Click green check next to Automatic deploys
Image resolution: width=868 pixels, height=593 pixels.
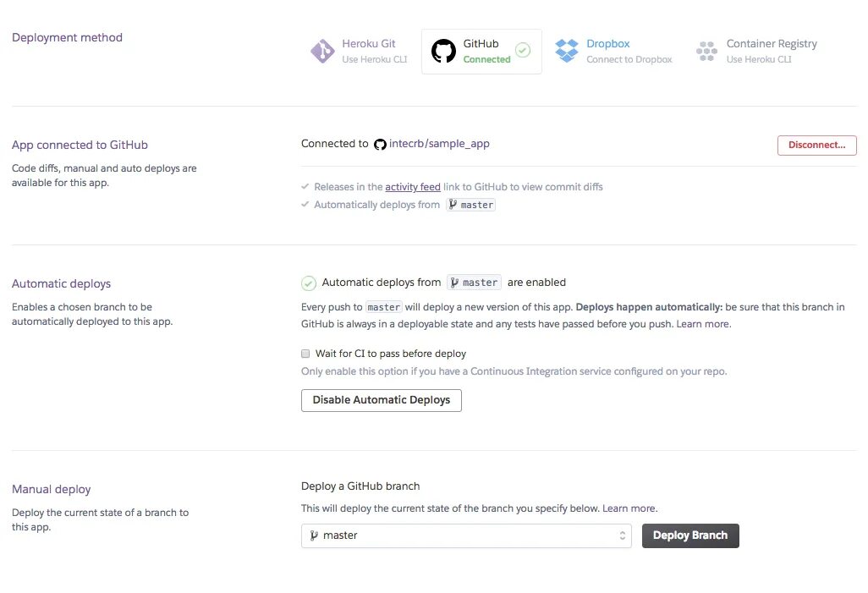pyautogui.click(x=309, y=283)
